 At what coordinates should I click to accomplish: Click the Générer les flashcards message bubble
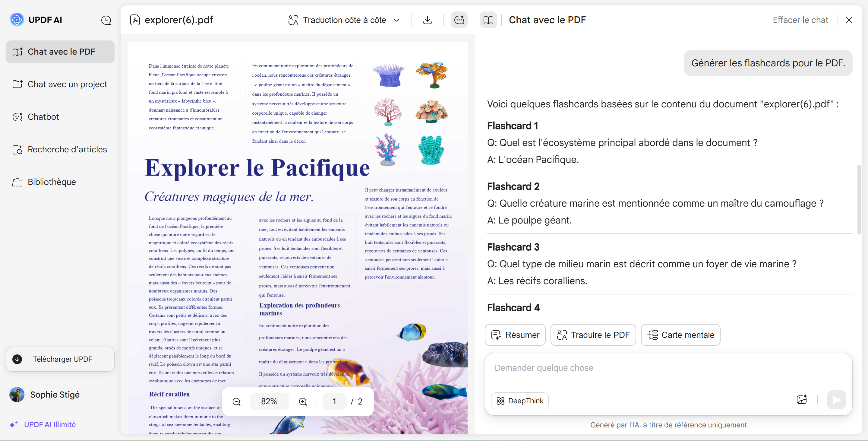coord(768,63)
